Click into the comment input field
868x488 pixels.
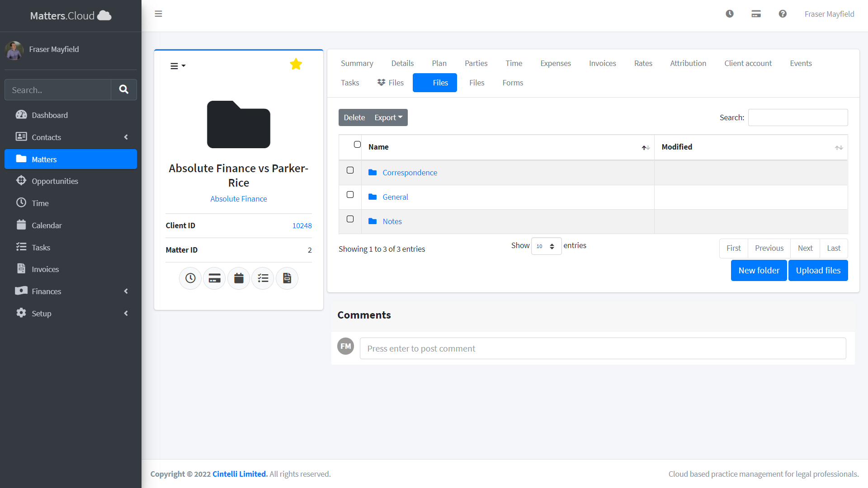(603, 348)
